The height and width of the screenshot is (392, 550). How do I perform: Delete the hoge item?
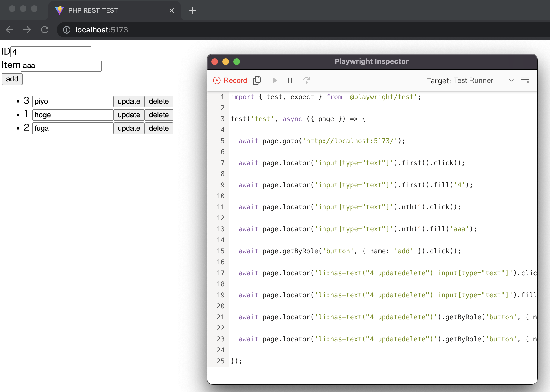point(159,115)
